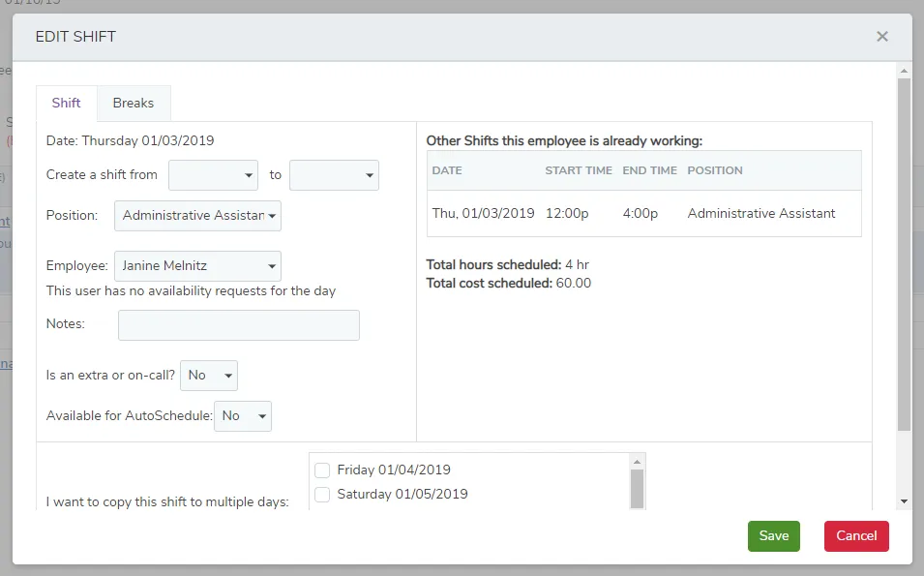This screenshot has width=924, height=576.
Task: Click the Notes input field
Action: pos(239,325)
